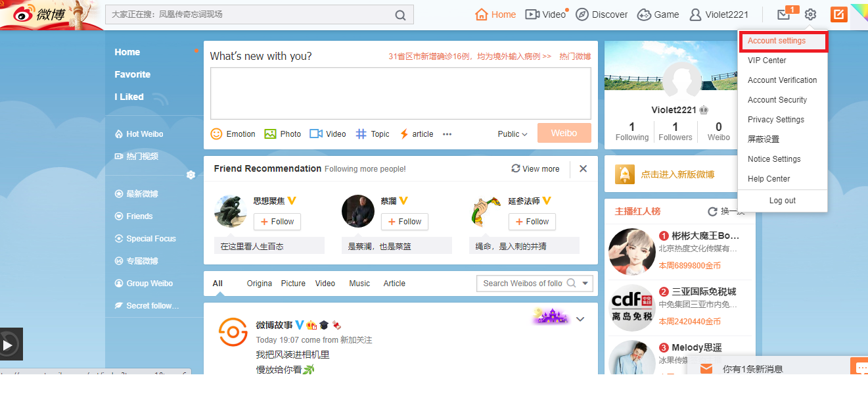The height and width of the screenshot is (398, 868).
Task: Click the search magnifier icon in top bar
Action: tap(400, 15)
